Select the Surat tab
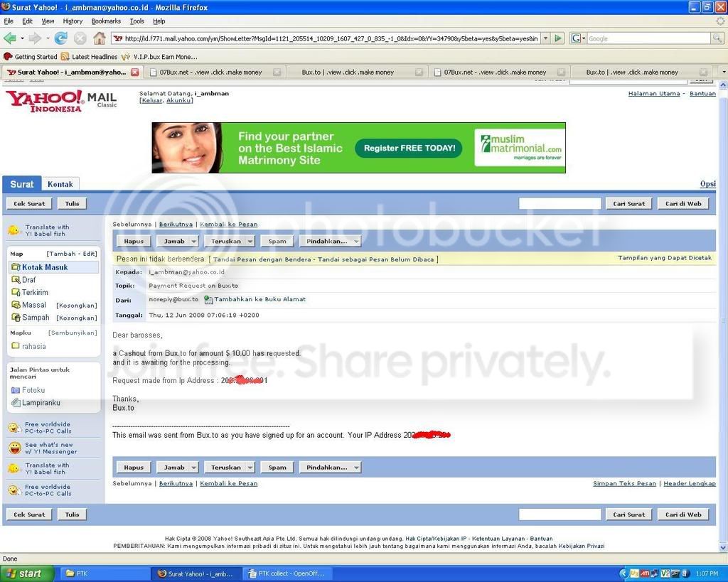The width and height of the screenshot is (728, 582). (x=22, y=184)
